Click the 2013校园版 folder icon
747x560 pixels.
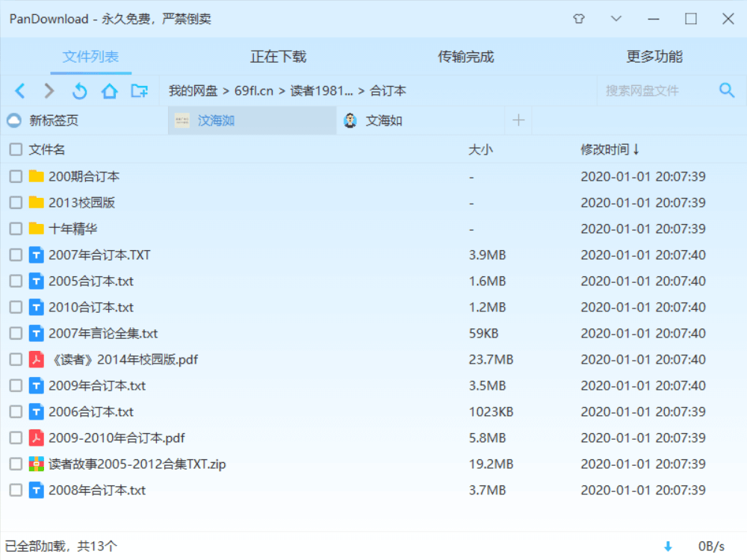(x=36, y=202)
